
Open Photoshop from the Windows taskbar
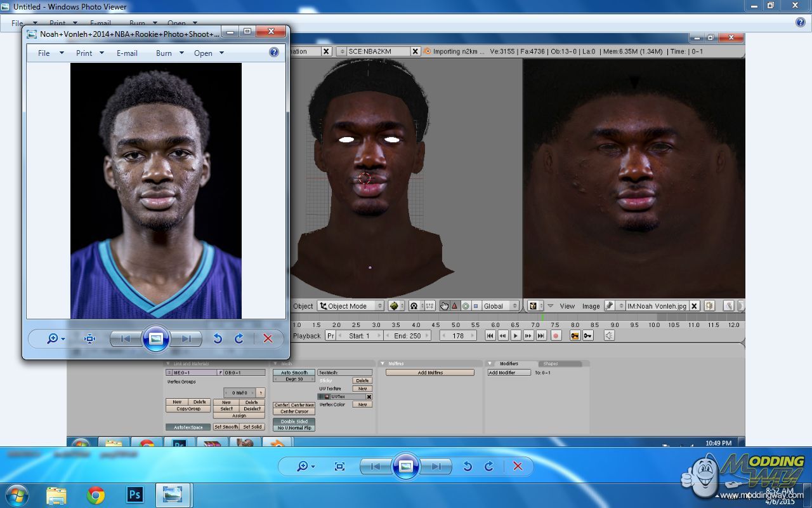pyautogui.click(x=134, y=495)
